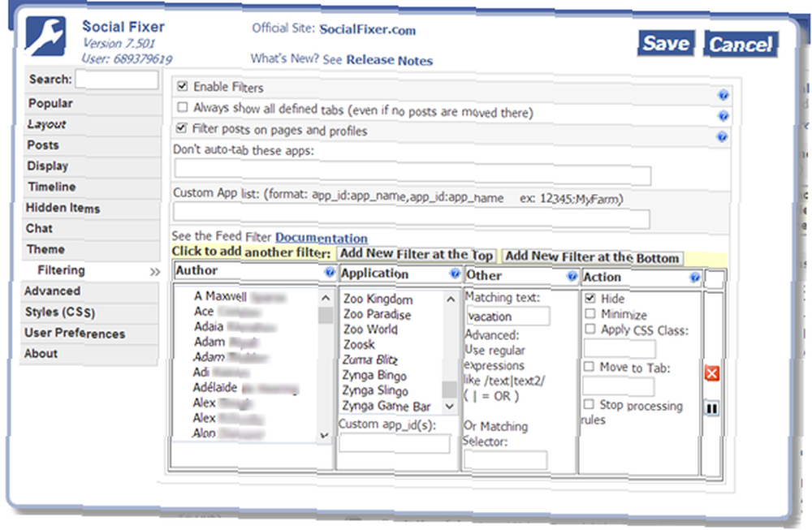Image resolution: width=812 pixels, height=530 pixels.
Task: Select Zynga Game Bar in Application list
Action: pyautogui.click(x=387, y=407)
